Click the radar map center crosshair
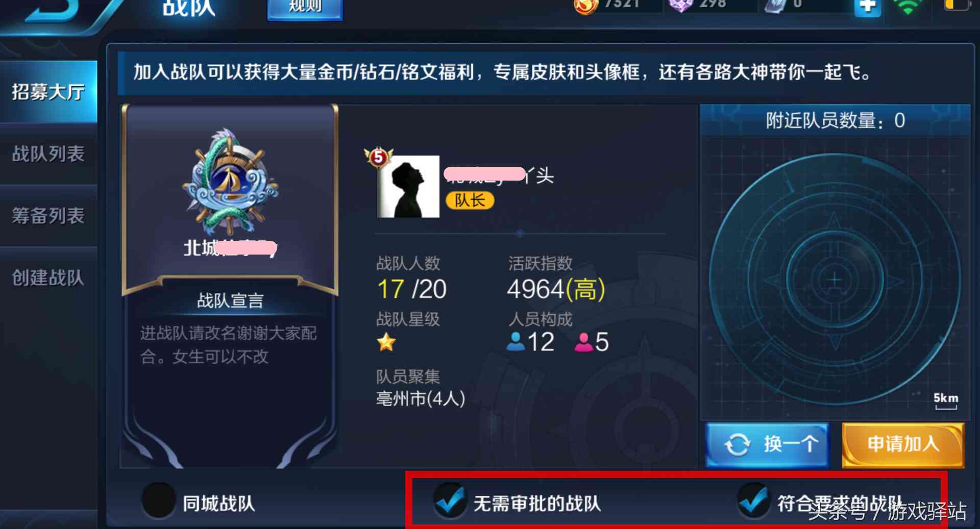 coord(835,280)
